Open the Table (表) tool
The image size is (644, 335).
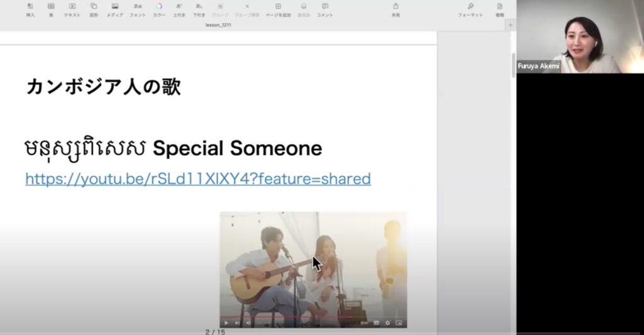pyautogui.click(x=51, y=9)
